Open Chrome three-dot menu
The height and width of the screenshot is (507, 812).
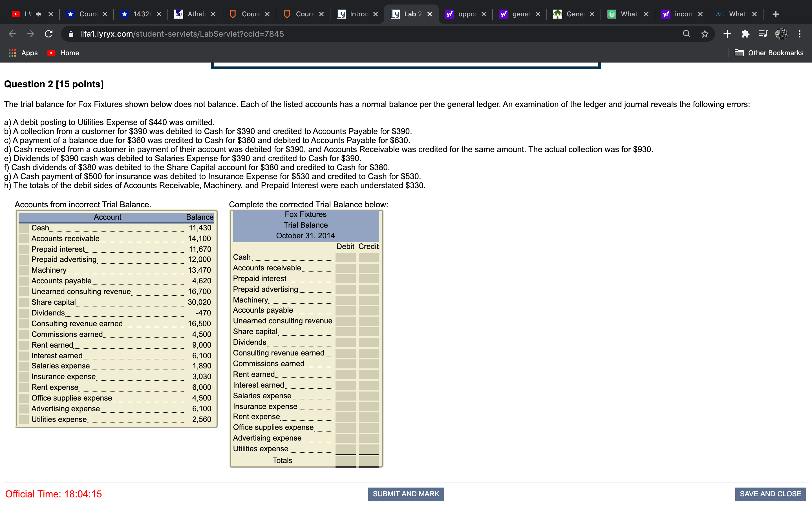click(800, 34)
